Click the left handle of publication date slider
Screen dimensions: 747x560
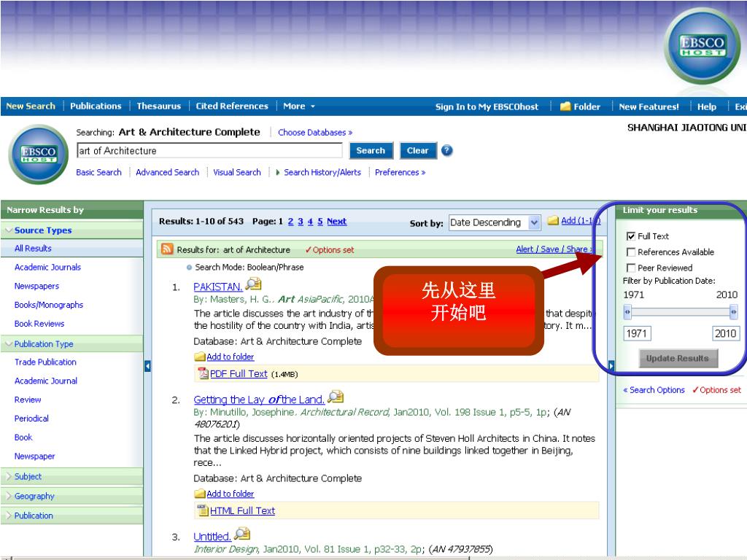(627, 312)
